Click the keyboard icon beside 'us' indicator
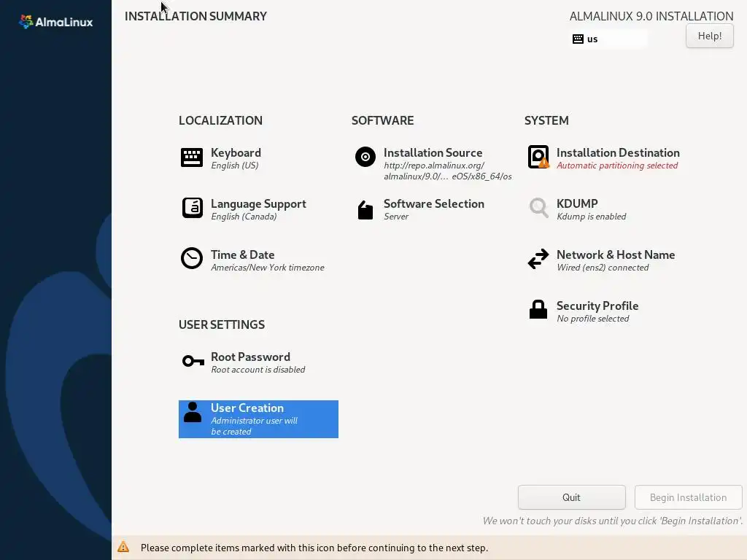This screenshot has width=747, height=560. click(x=578, y=39)
